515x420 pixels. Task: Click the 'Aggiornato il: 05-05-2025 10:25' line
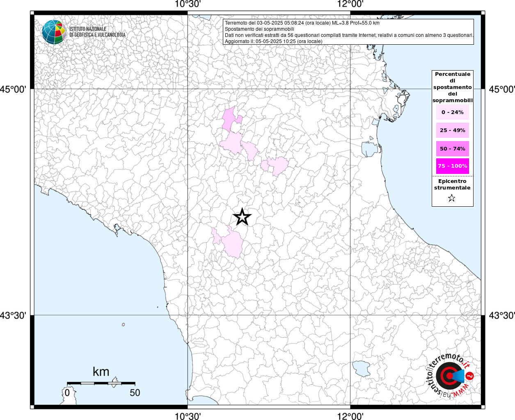coord(273,41)
